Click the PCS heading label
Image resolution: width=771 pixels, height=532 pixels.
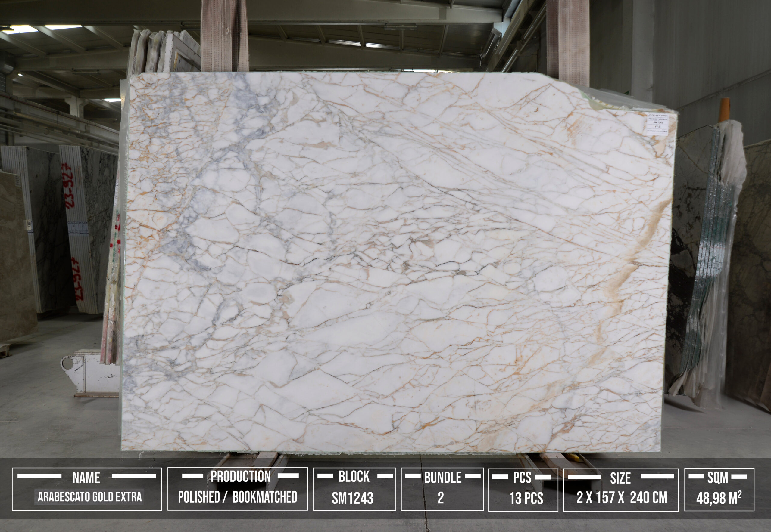click(522, 478)
